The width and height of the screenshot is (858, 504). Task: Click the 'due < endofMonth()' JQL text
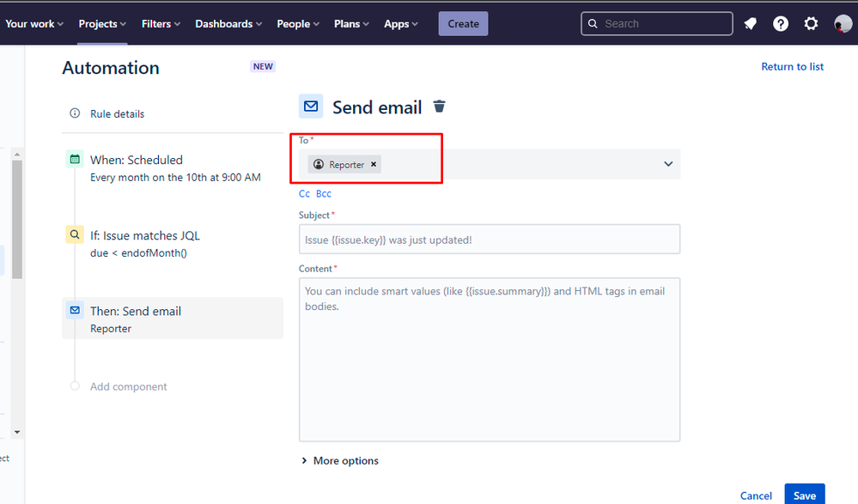[138, 252]
